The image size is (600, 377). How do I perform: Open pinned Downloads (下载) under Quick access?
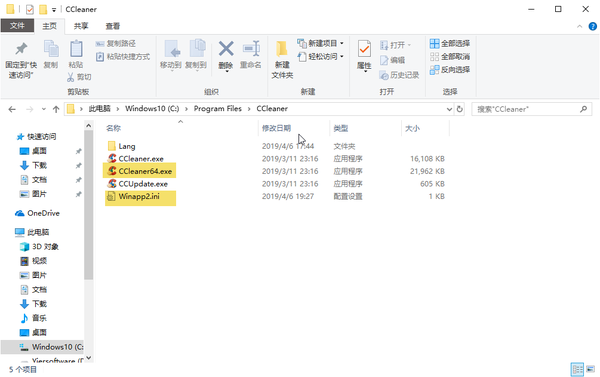coord(33,165)
